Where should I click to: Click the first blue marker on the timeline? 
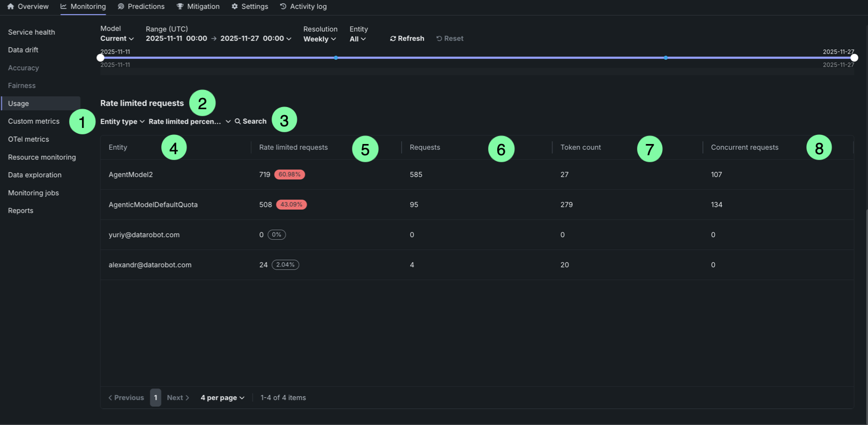[x=336, y=58]
